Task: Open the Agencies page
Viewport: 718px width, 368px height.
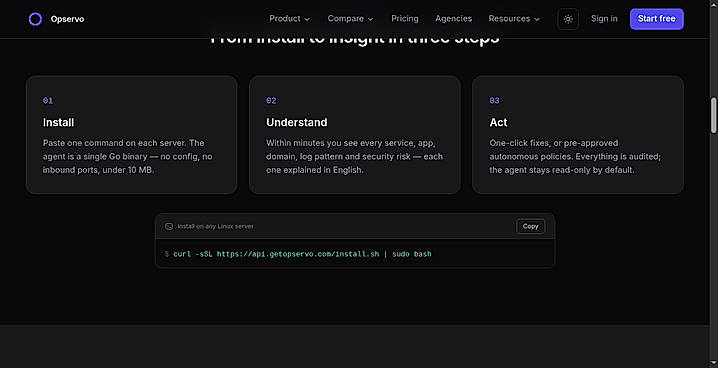Action: 453,19
